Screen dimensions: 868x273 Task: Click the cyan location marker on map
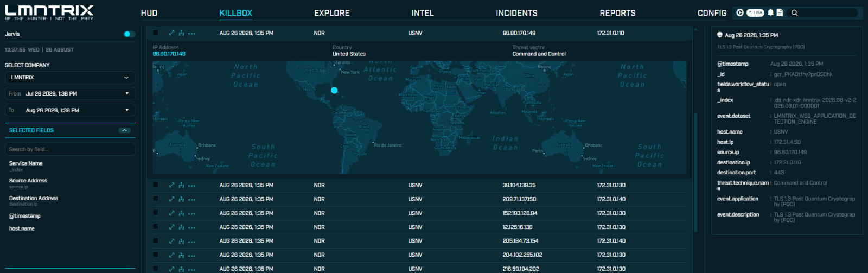(x=334, y=90)
